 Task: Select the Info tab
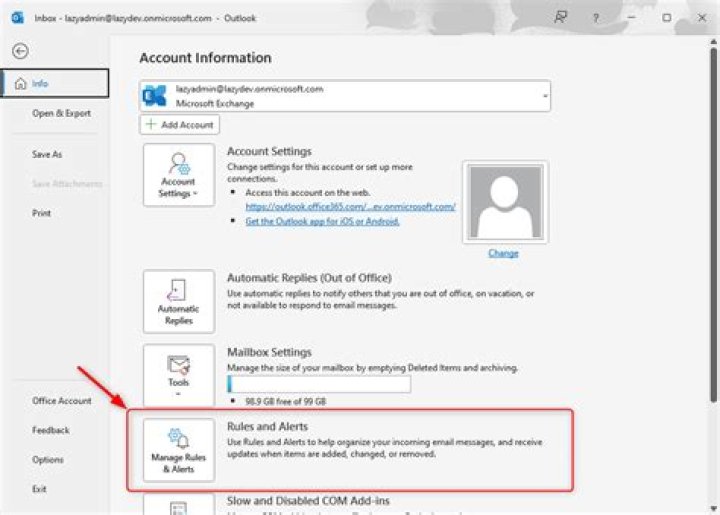point(55,83)
